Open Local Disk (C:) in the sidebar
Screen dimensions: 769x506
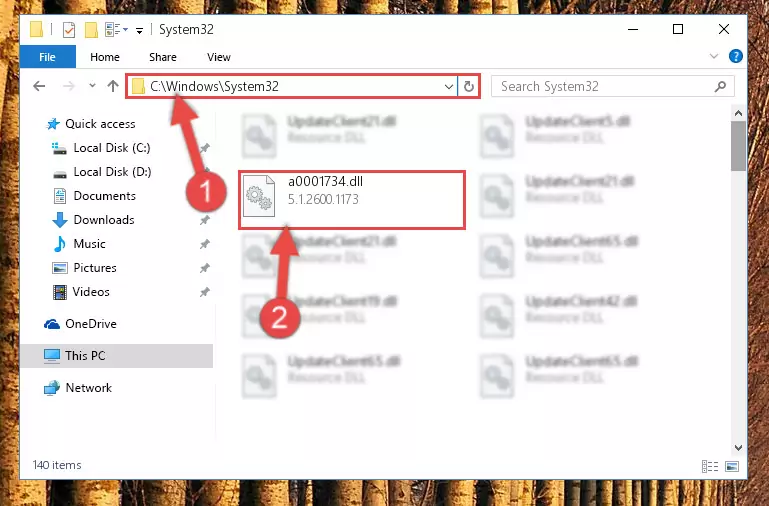point(112,148)
